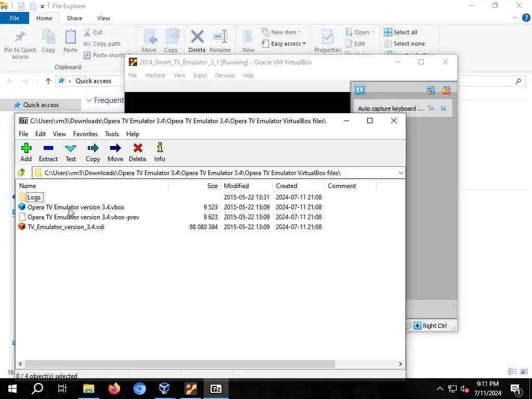The height and width of the screenshot is (399, 532).
Task: Sort files by Name column
Action: (92, 186)
